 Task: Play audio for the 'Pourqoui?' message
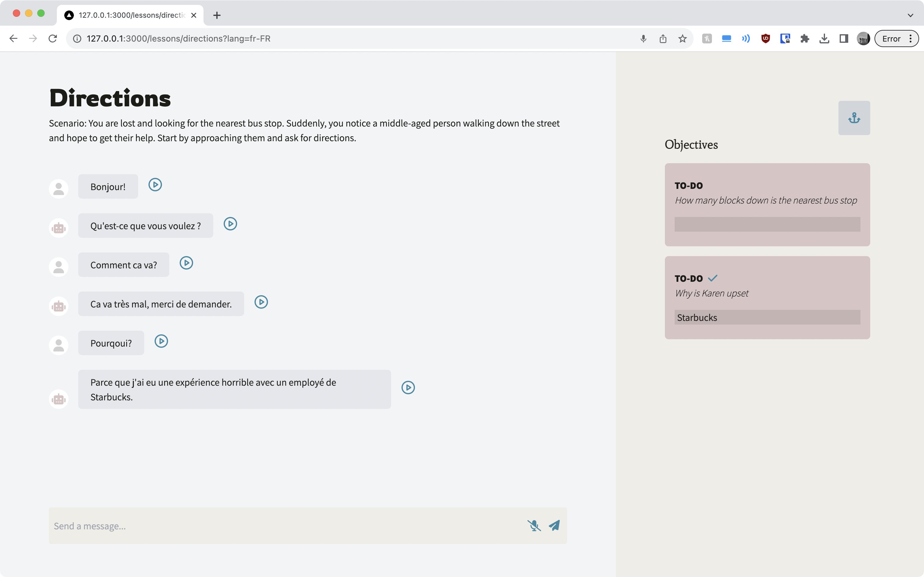(x=161, y=341)
